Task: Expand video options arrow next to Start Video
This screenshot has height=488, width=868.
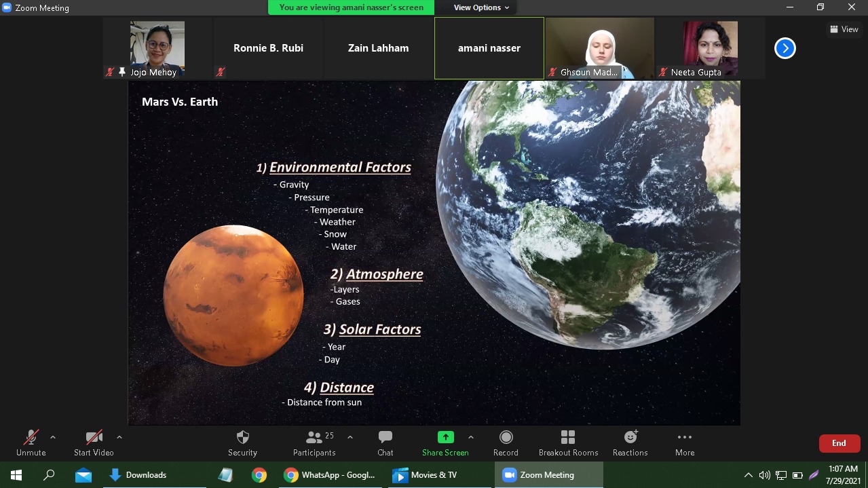Action: pos(119,437)
